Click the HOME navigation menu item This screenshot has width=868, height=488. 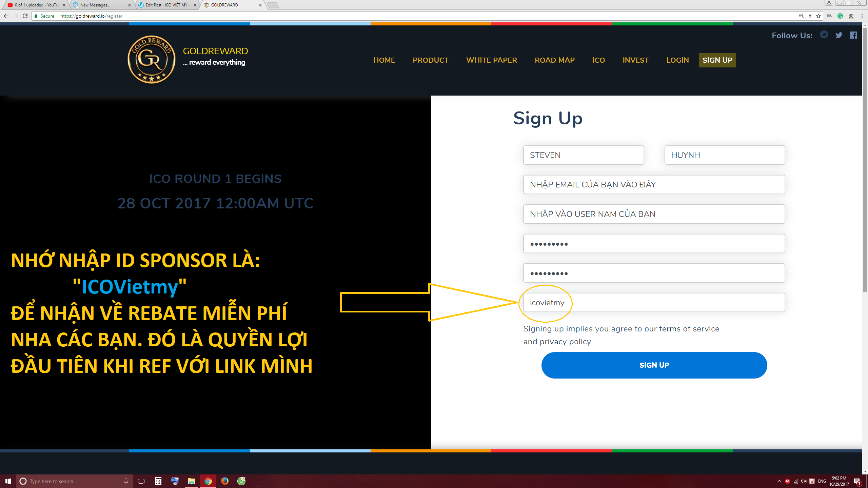tap(384, 60)
